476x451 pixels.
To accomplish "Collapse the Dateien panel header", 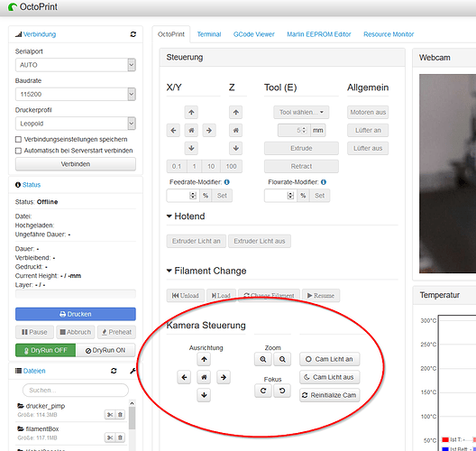I will coord(34,371).
